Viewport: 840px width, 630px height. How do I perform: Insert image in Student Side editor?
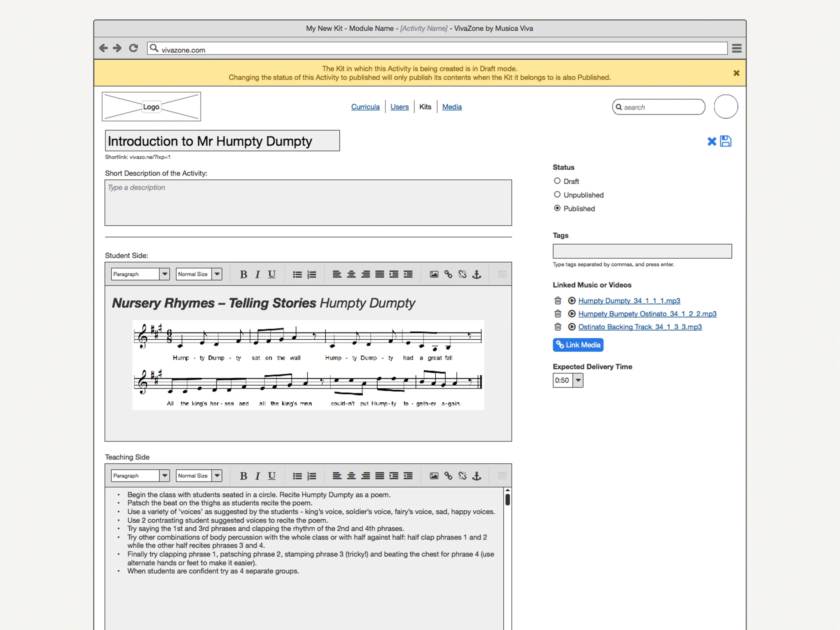click(434, 274)
